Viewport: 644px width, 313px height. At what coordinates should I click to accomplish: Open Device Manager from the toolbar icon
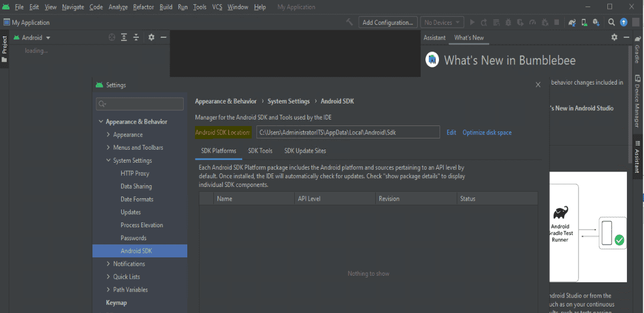584,22
